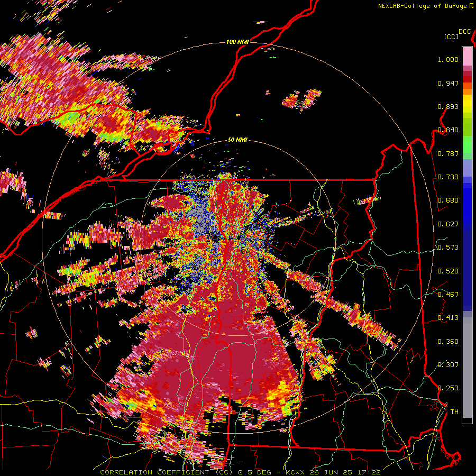Click the 0.627 legend value

[x=448, y=224]
